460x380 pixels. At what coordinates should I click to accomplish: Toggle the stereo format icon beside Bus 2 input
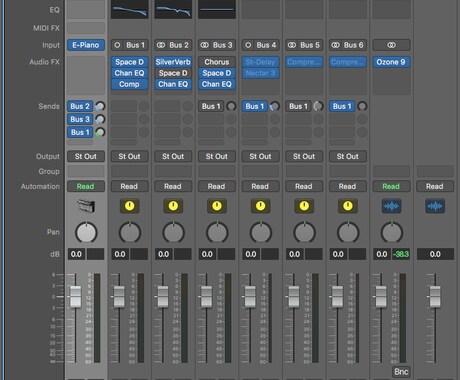161,45
